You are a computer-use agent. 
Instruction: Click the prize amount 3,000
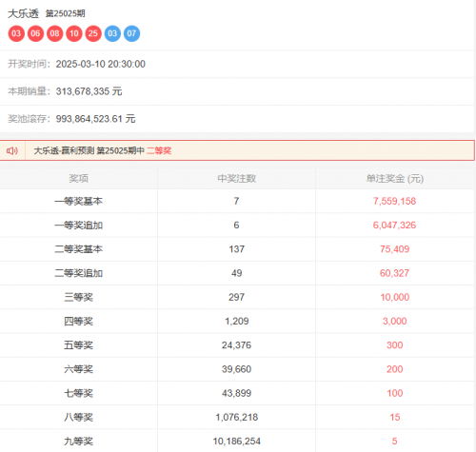coord(395,322)
